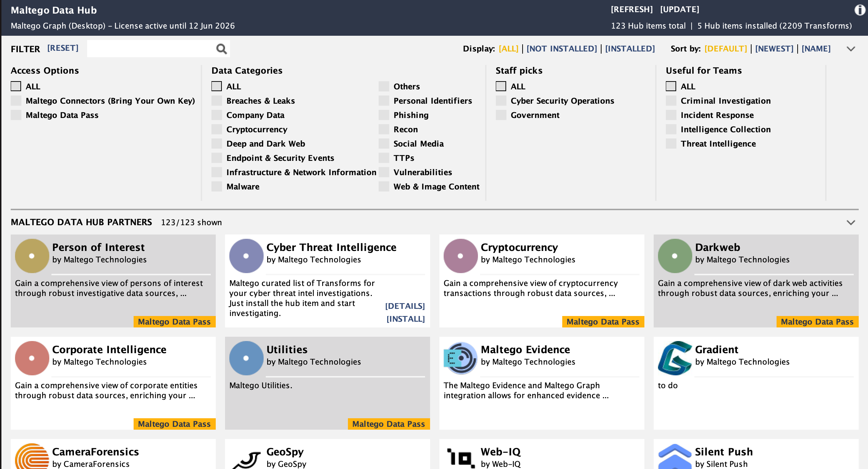This screenshot has height=469, width=868.
Task: Click into the filter search text field
Action: pyautogui.click(x=150, y=49)
